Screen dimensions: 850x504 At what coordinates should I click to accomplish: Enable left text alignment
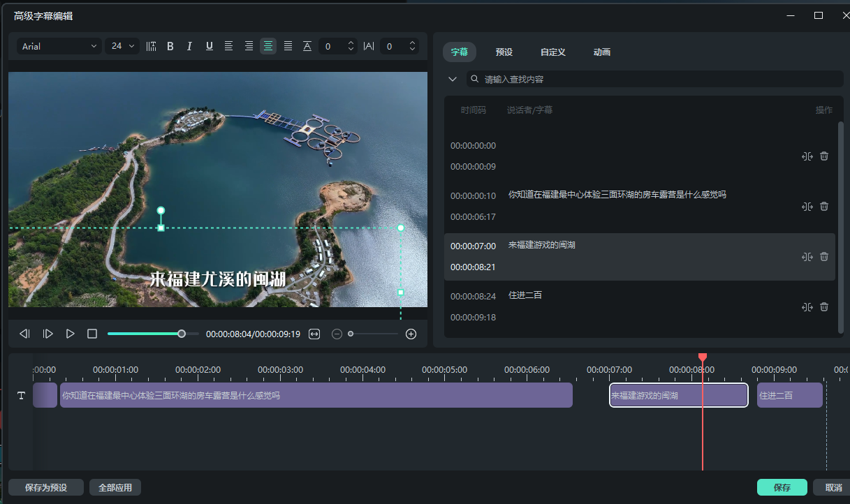228,46
